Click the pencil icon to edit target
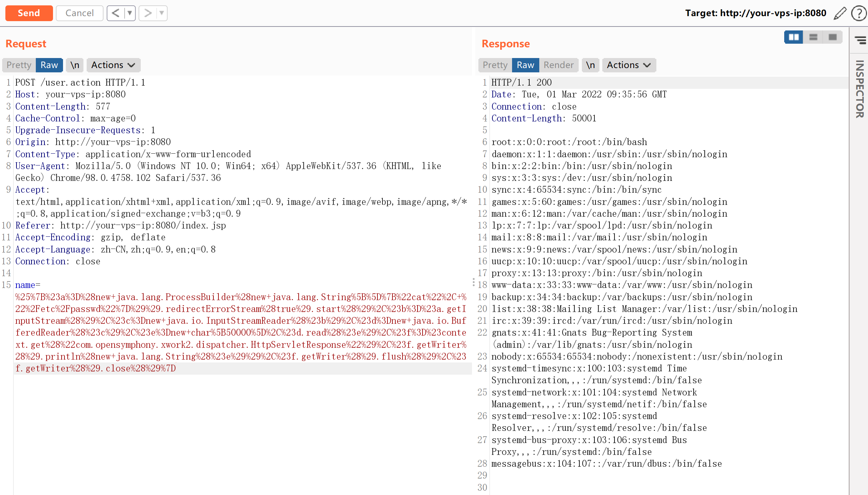Viewport: 868px width, 495px height. 840,13
